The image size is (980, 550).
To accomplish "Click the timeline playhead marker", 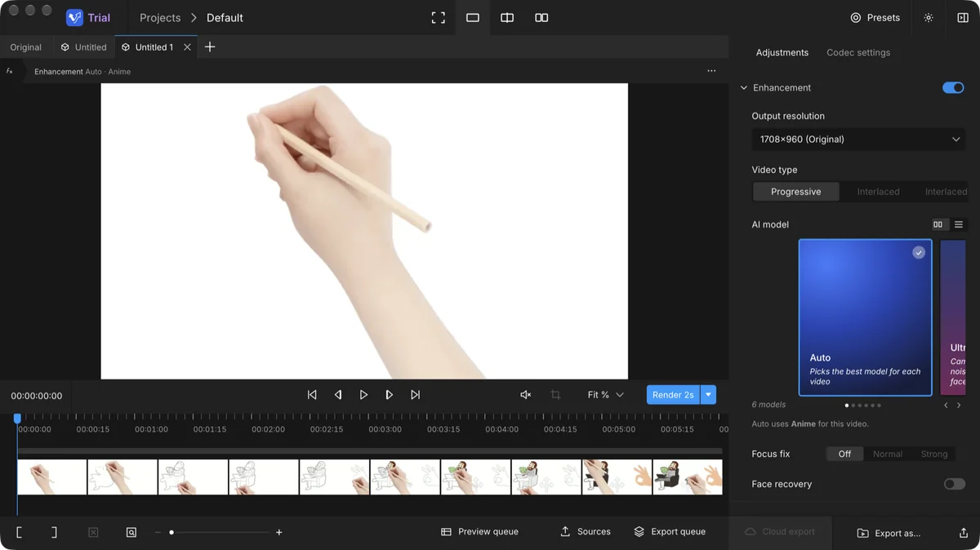I will point(17,419).
